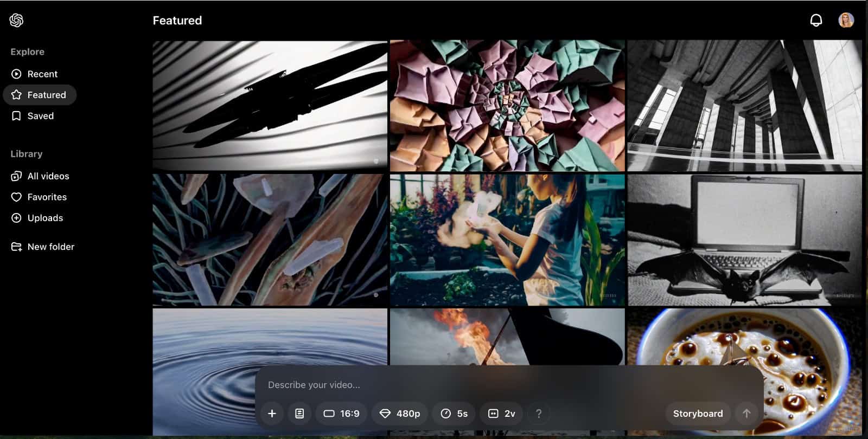Select Featured in the sidebar

click(40, 95)
